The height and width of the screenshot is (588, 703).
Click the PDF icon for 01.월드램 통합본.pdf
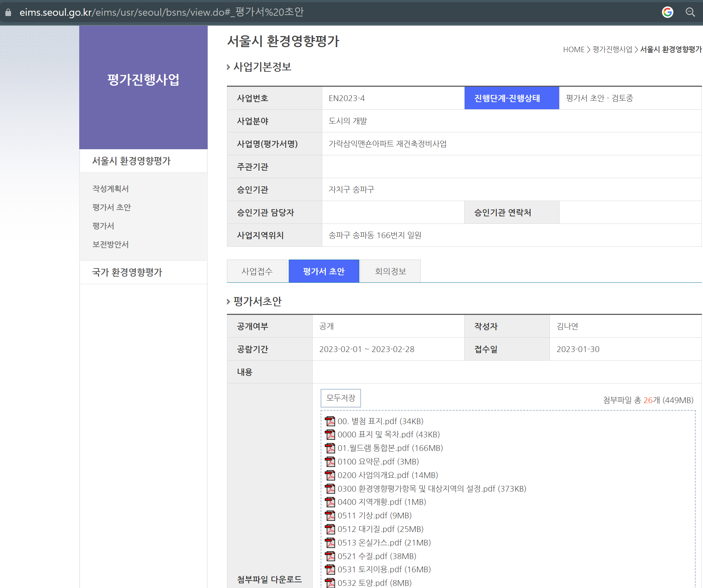pos(330,448)
